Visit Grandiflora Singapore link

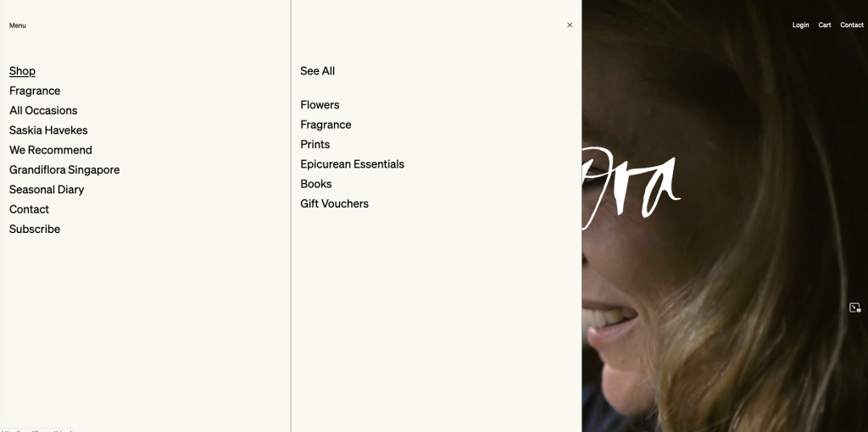point(64,169)
